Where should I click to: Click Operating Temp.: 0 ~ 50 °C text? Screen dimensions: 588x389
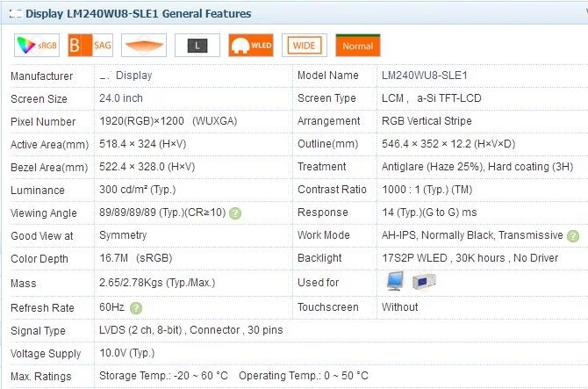coord(304,376)
